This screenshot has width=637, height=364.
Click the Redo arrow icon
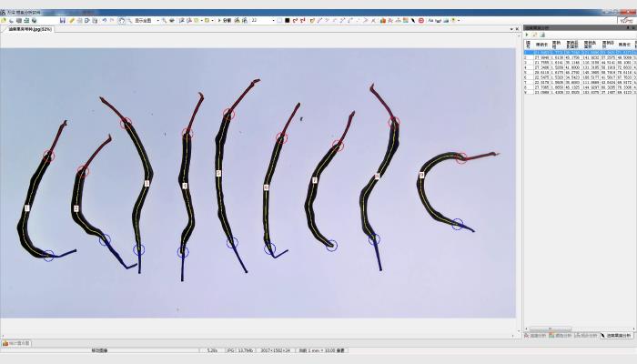click(111, 20)
